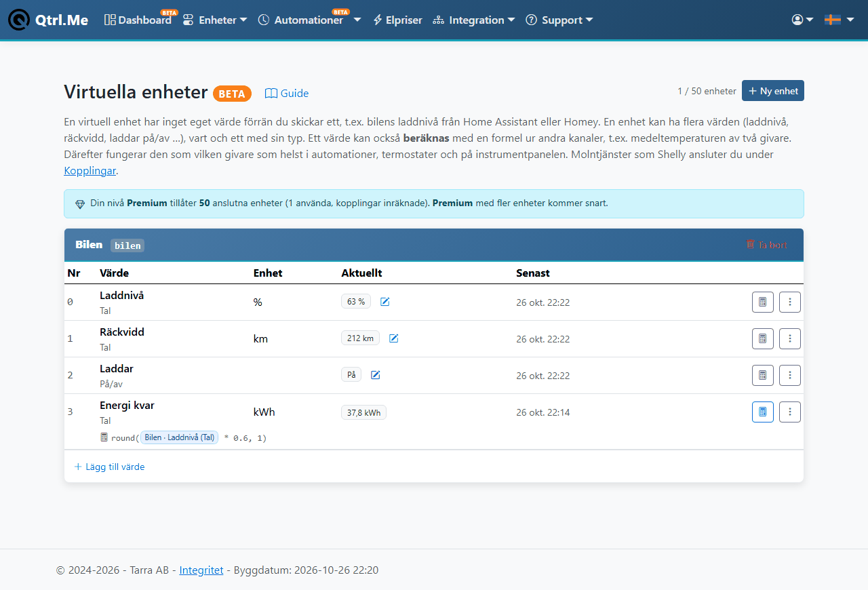Select the Energi kvar value name
868x590 pixels.
tap(127, 406)
